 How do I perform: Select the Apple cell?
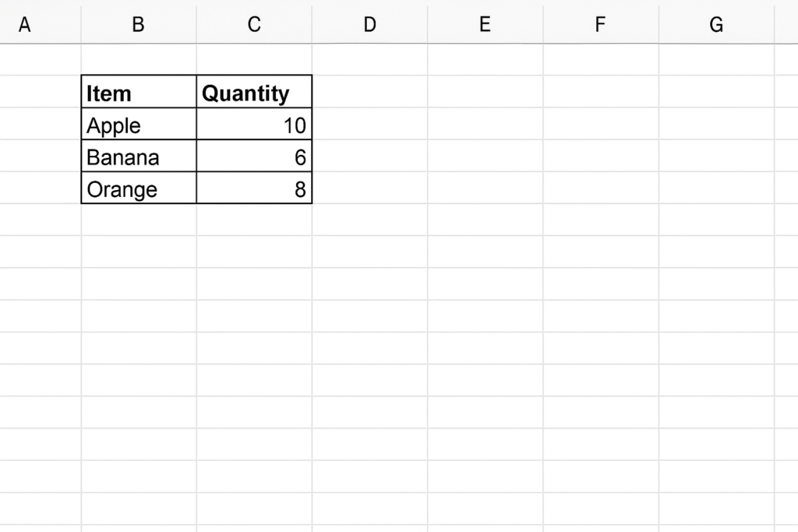pos(139,124)
